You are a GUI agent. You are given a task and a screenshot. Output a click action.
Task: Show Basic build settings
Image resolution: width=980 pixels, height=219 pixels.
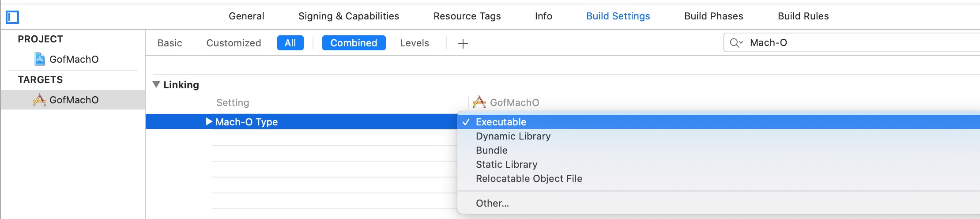point(170,43)
